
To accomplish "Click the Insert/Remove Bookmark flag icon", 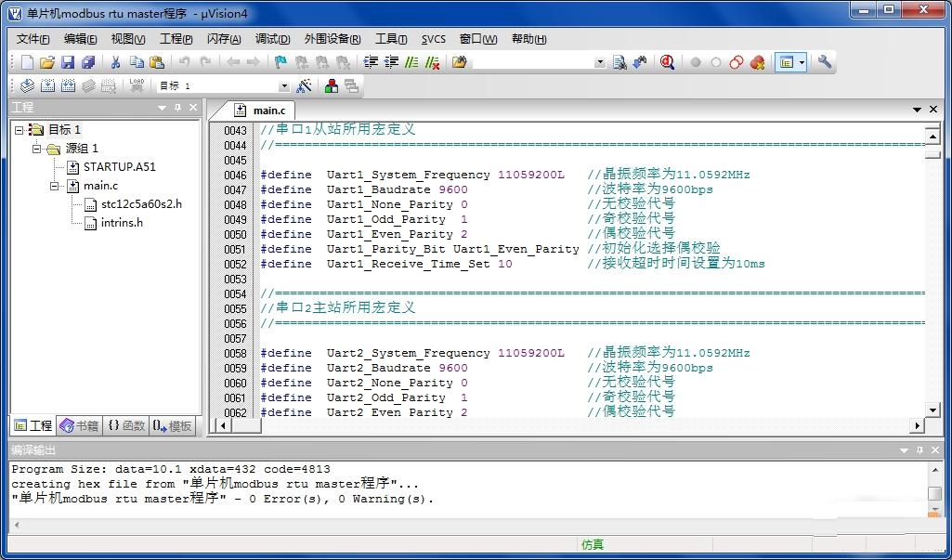I will (280, 62).
